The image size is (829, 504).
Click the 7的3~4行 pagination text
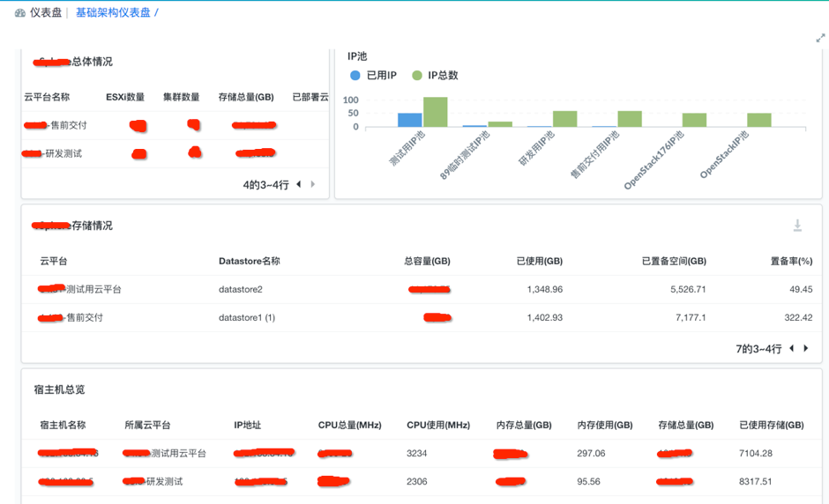coord(758,349)
